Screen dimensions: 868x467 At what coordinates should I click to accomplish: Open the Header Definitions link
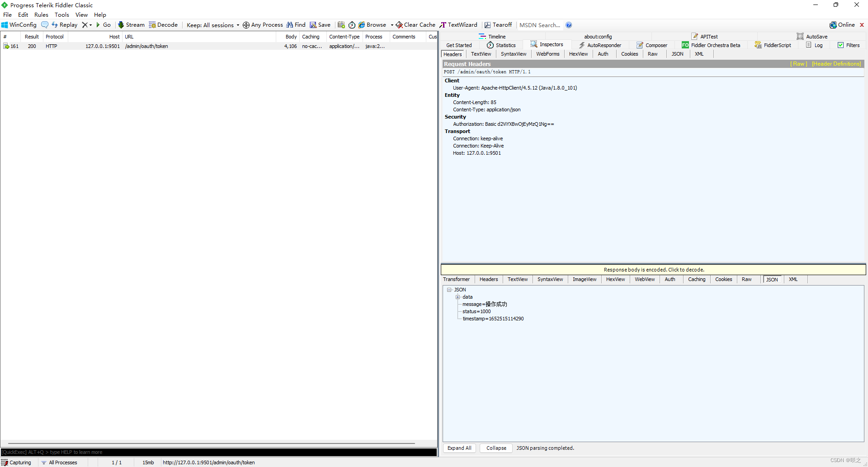[836, 64]
